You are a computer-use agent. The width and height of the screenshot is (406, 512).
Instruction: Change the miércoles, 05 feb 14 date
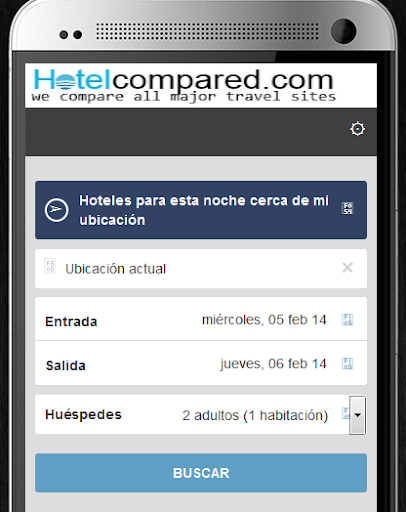[264, 320]
